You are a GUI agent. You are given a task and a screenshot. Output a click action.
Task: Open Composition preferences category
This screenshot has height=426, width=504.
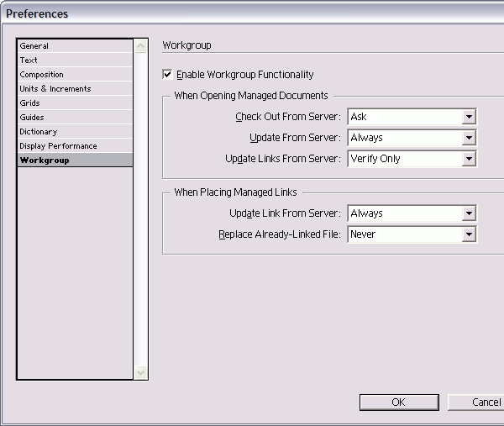[41, 75]
